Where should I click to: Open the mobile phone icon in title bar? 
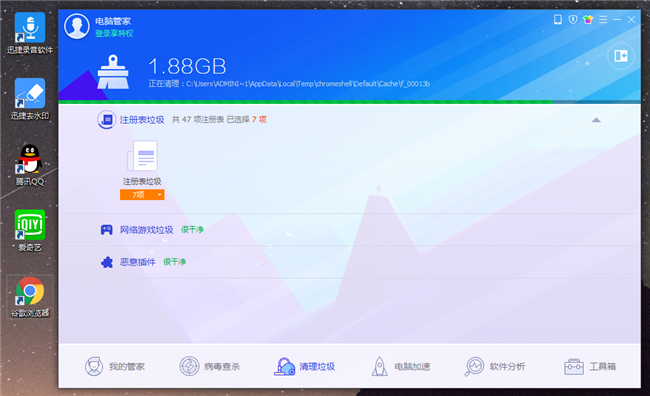pos(558,19)
